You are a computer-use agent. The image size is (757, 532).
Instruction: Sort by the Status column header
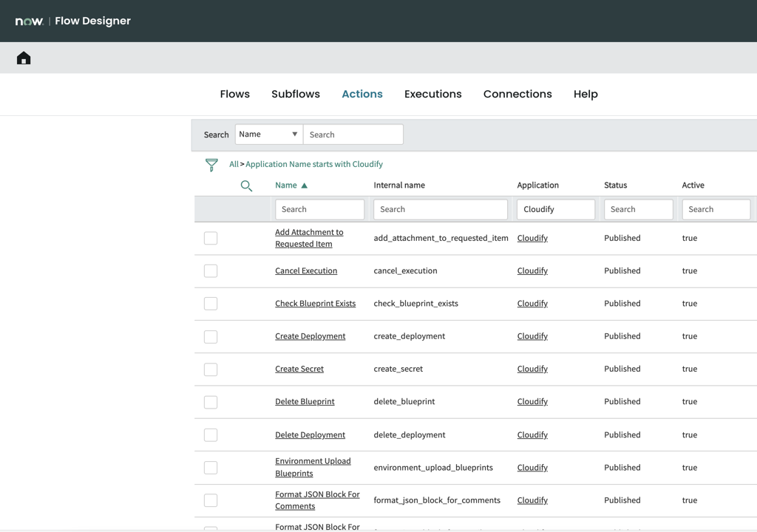[x=616, y=185]
